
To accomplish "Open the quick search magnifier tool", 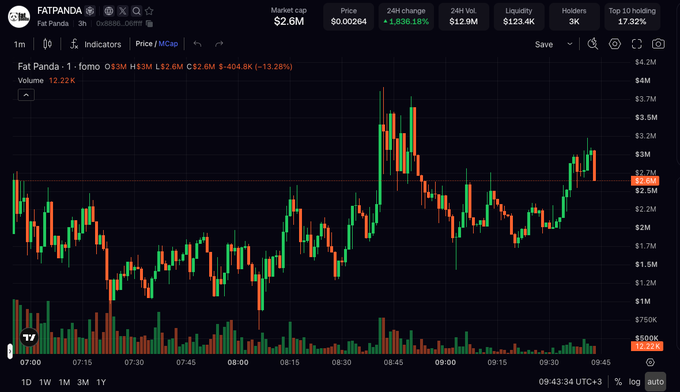I will coord(593,44).
